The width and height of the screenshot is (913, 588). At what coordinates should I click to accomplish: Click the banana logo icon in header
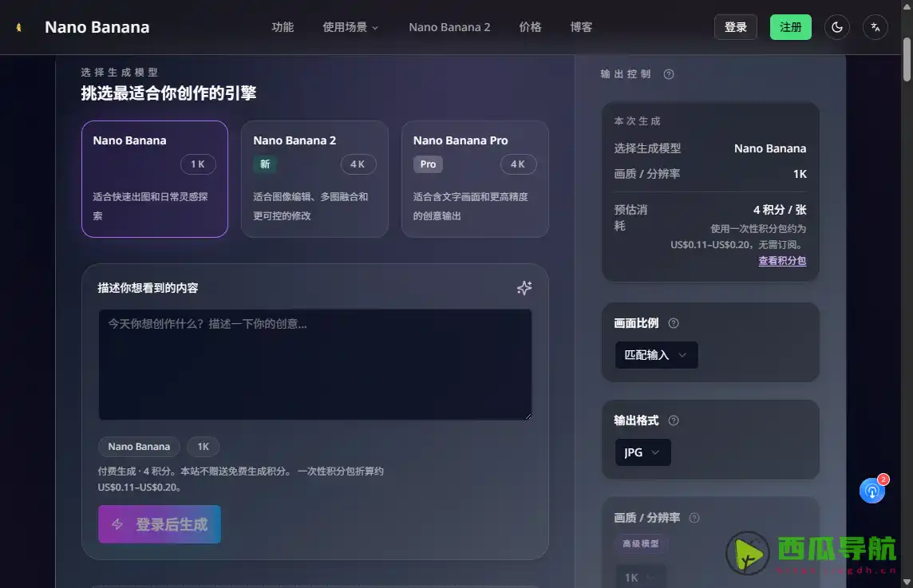pos(19,27)
